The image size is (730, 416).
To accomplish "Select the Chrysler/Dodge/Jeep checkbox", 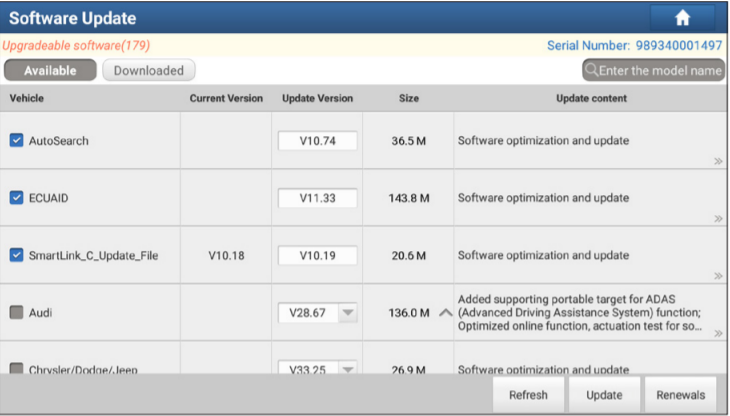I will pos(16,369).
